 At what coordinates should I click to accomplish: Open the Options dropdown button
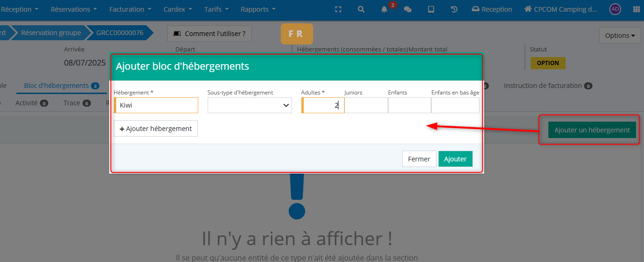pyautogui.click(x=620, y=36)
